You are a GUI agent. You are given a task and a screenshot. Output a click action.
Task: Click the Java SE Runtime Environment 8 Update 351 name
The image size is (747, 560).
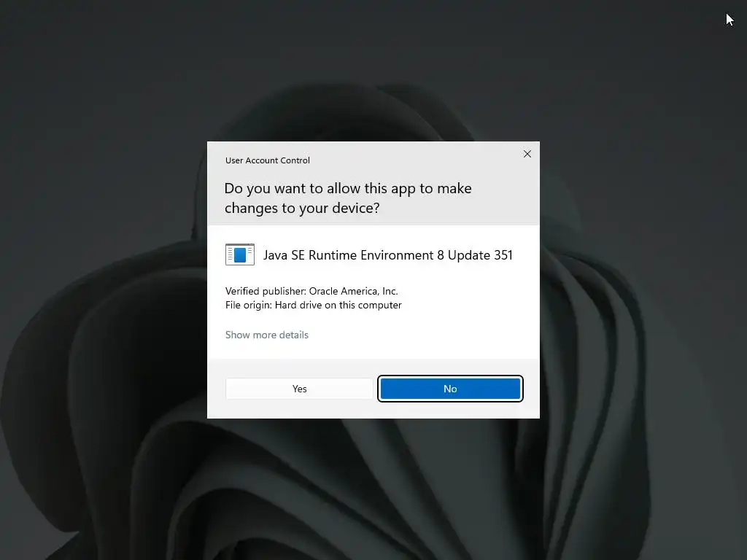click(x=388, y=255)
